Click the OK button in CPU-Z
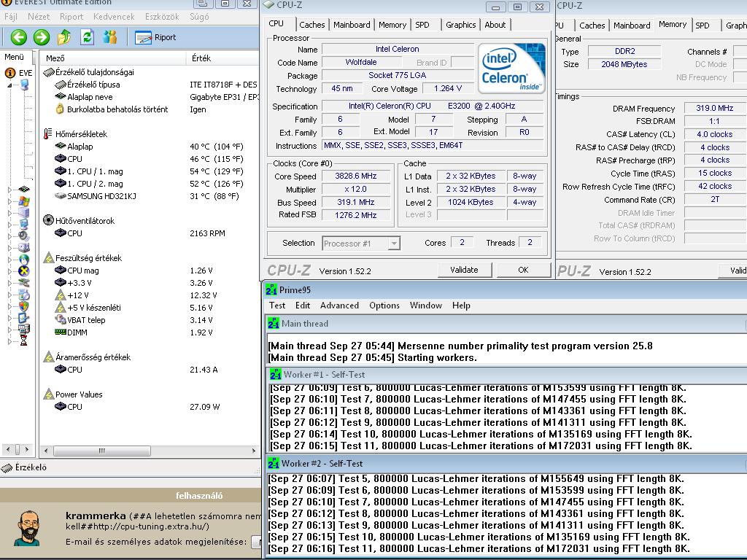Image resolution: width=747 pixels, height=560 pixels. click(x=522, y=270)
